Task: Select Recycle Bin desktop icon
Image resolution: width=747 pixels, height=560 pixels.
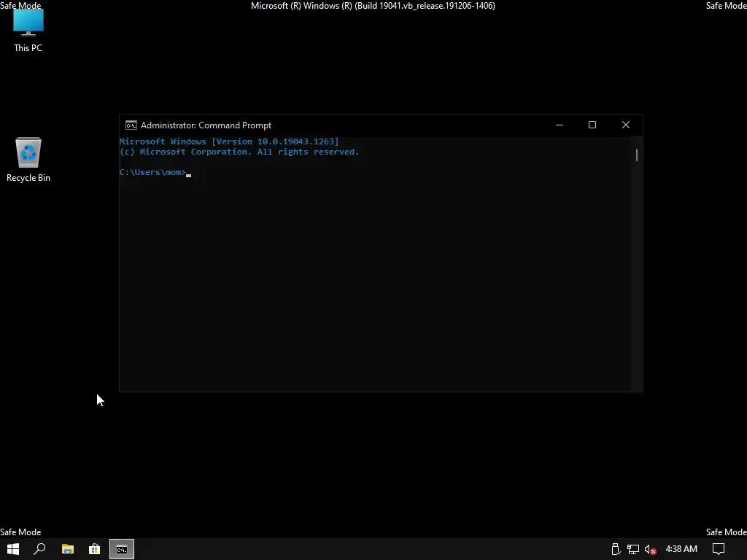Action: (x=28, y=160)
